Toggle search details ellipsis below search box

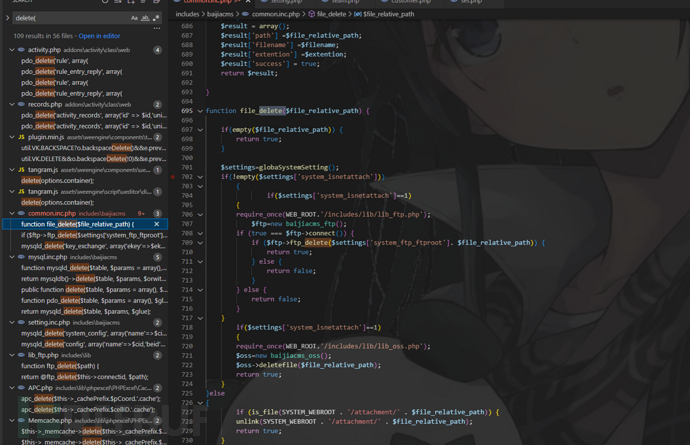(x=157, y=28)
